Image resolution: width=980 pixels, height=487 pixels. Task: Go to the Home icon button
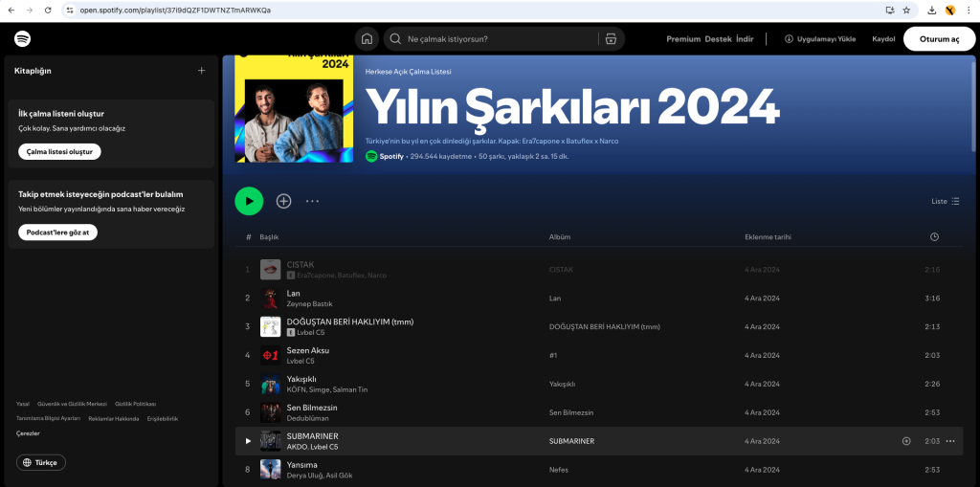click(x=367, y=39)
